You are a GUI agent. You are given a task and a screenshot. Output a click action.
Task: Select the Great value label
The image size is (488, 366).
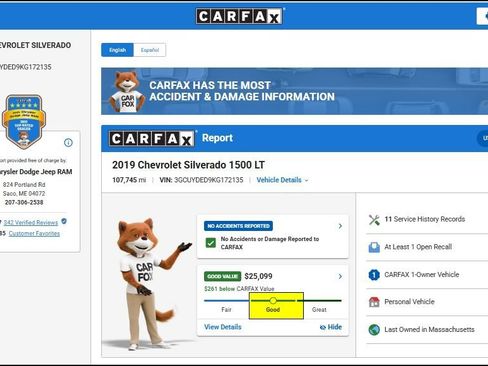[319, 310]
